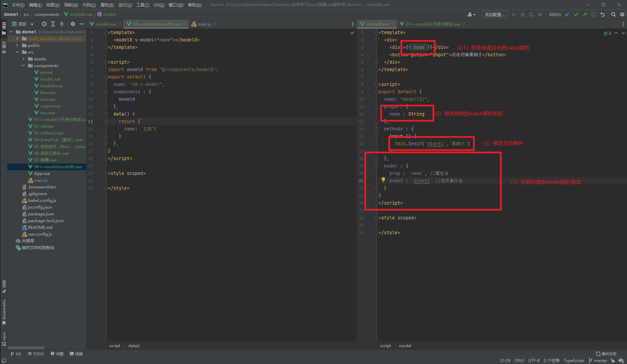
Task: Collapse the components folder
Action: tap(24, 66)
